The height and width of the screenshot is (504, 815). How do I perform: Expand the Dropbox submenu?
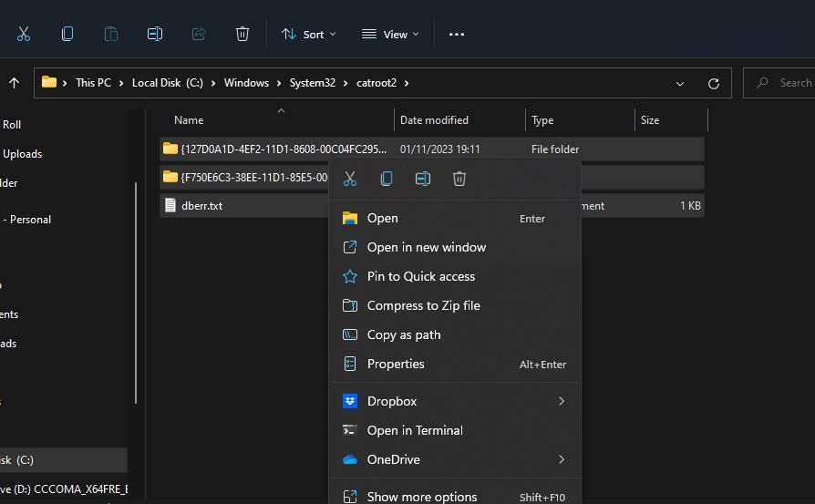(x=561, y=401)
